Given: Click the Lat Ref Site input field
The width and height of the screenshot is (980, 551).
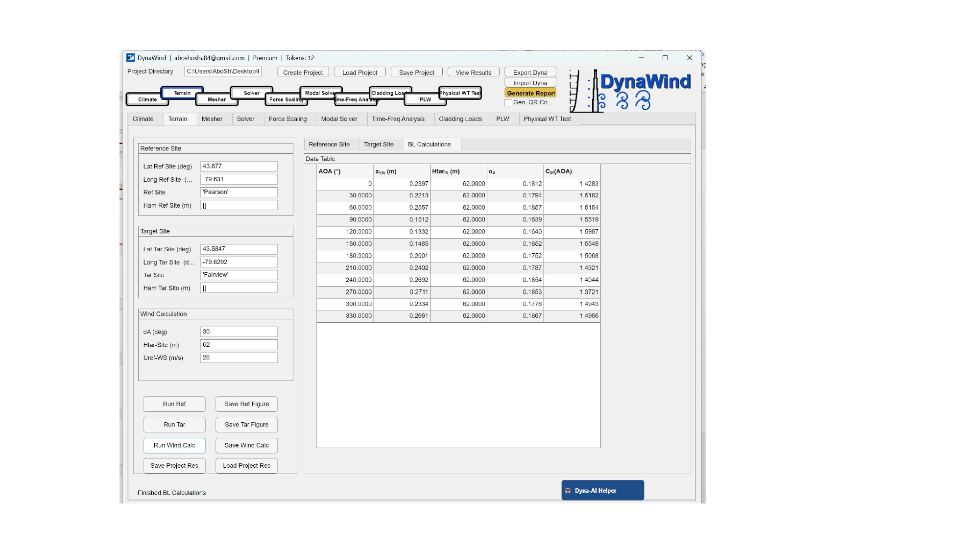Looking at the screenshot, I should pos(239,166).
